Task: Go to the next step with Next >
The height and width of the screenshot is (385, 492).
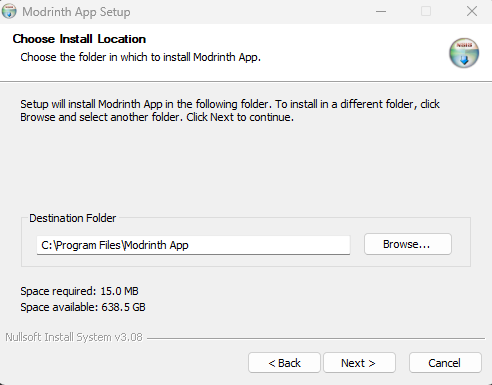Action: click(x=359, y=363)
